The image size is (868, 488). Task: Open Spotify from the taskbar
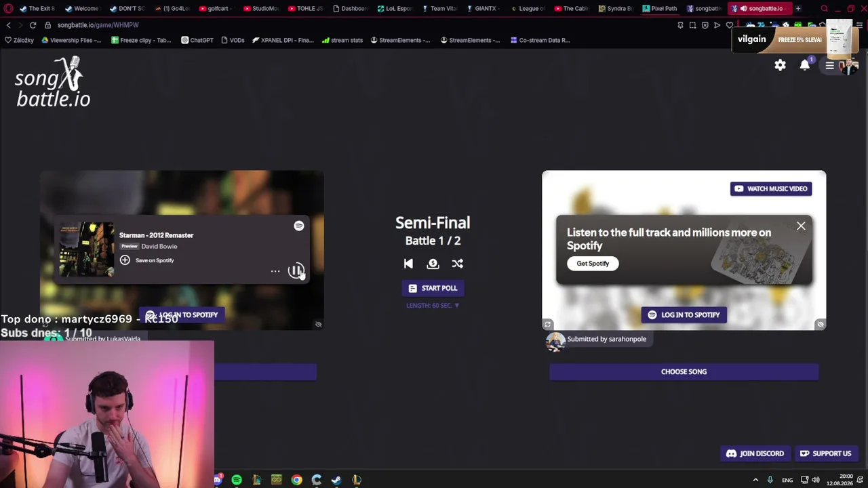237,480
